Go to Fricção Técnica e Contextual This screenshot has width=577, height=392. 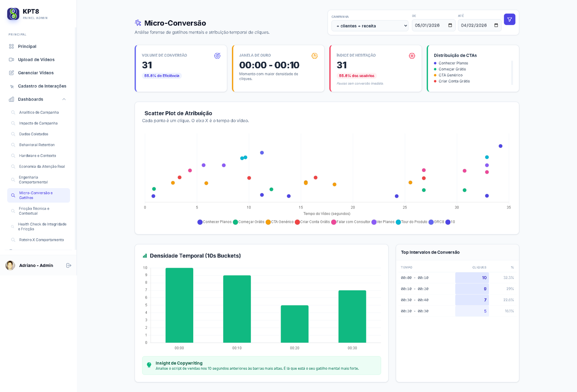pos(34,211)
